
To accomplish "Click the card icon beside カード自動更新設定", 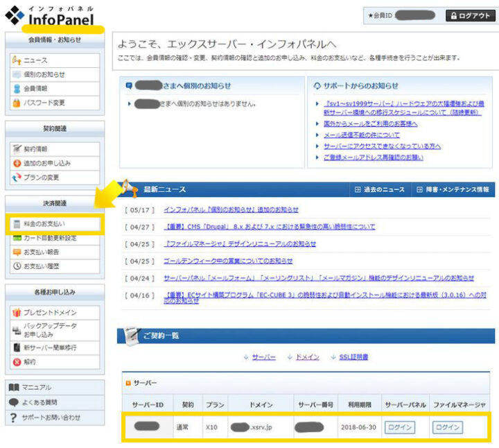I will click(17, 238).
